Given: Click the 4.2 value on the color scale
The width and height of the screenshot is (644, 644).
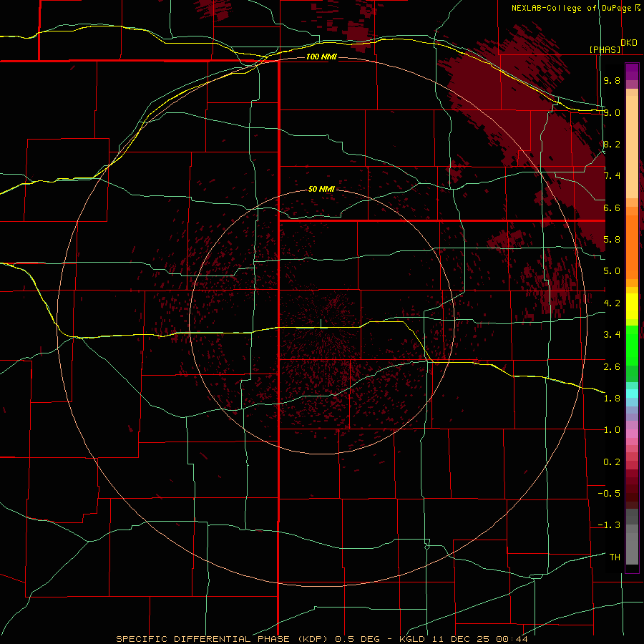Looking at the screenshot, I should coord(612,303).
